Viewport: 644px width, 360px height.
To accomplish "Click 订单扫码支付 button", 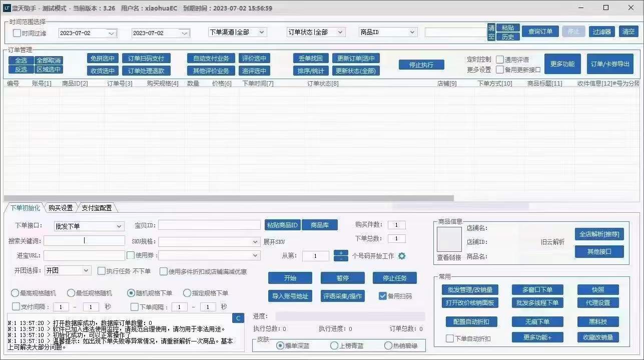I will click(146, 59).
